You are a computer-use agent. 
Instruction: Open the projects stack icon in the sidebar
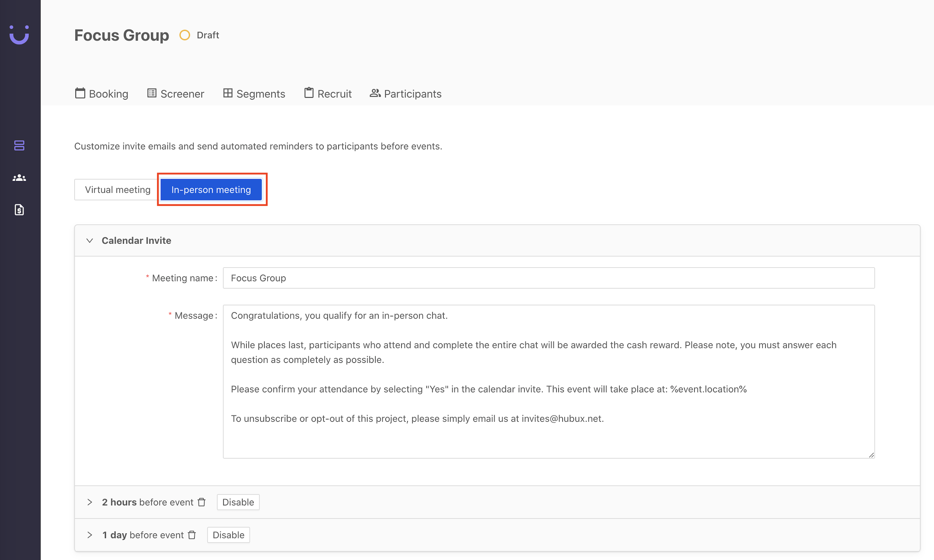(19, 145)
